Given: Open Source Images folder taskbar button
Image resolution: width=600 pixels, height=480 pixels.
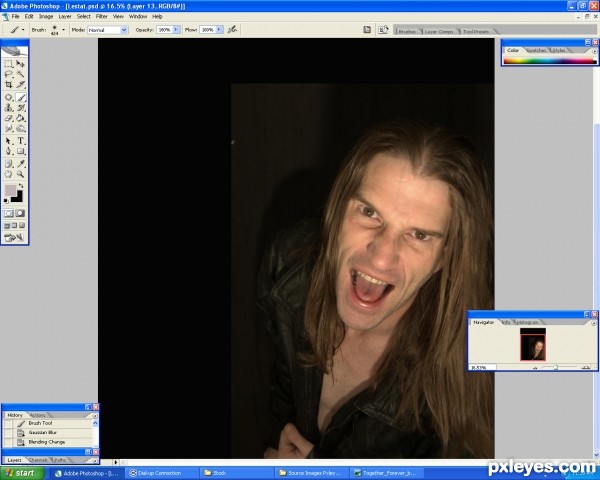Looking at the screenshot, I should point(311,473).
